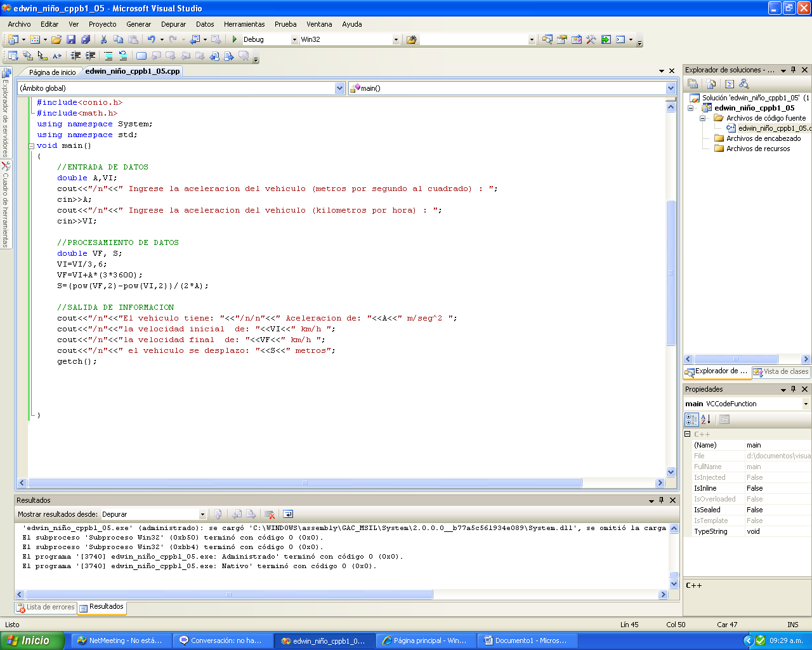Click the Comment selected lines icon
Screen dimensions: 812x650
click(x=108, y=55)
